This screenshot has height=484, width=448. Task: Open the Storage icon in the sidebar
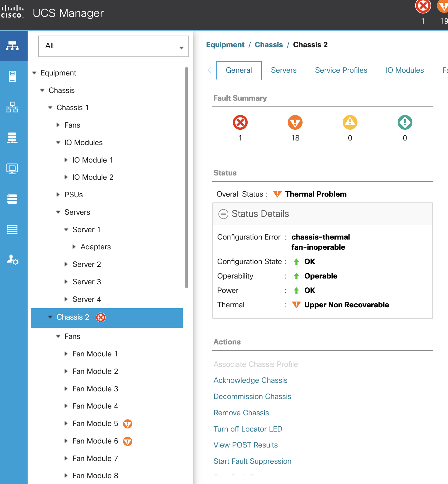(x=12, y=199)
